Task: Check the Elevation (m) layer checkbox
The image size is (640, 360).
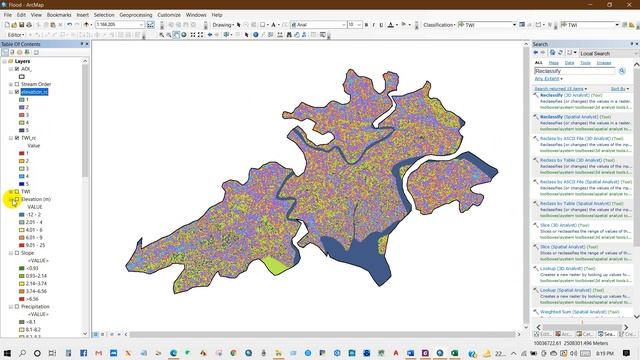Action: click(x=17, y=199)
